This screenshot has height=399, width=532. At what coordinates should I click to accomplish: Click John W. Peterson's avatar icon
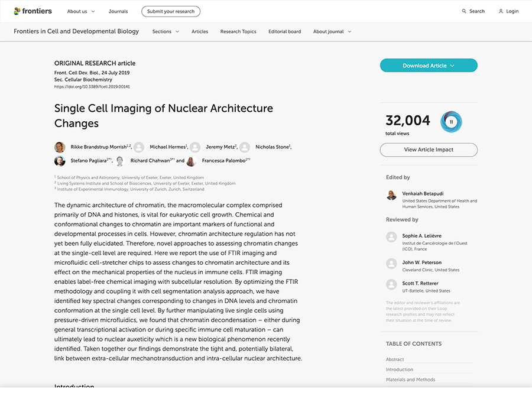[x=391, y=264]
